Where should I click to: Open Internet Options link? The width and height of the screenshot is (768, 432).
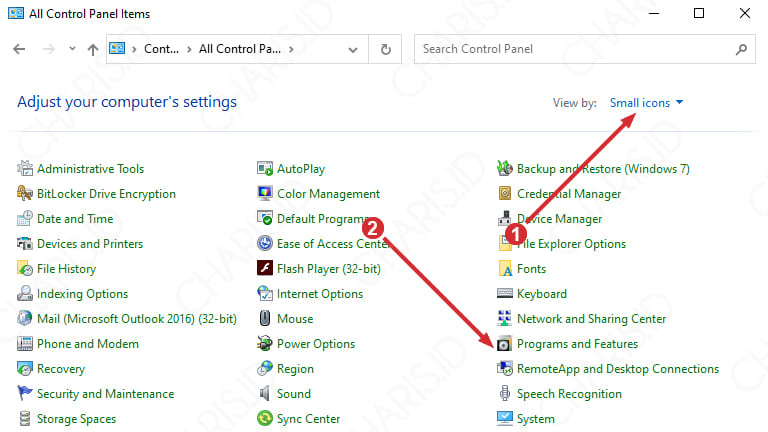320,294
